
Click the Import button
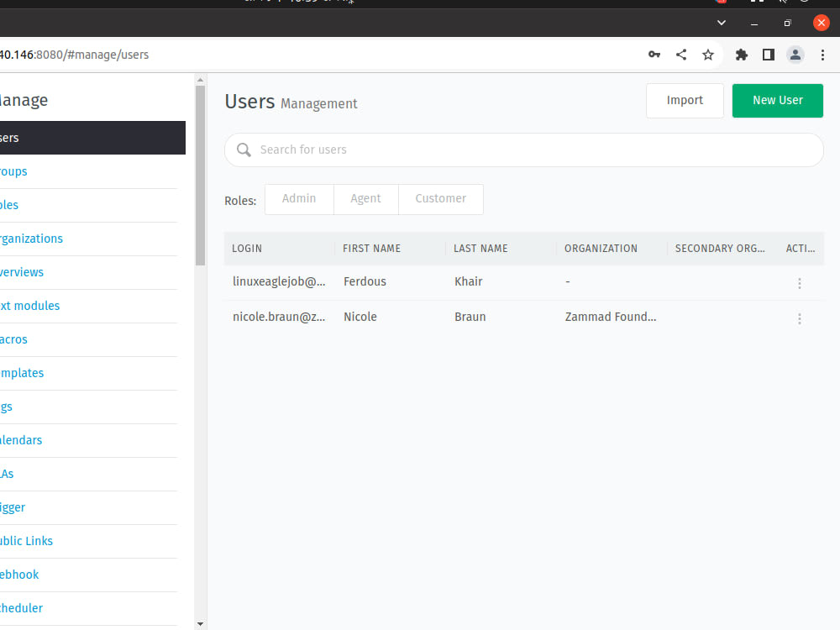pyautogui.click(x=685, y=101)
